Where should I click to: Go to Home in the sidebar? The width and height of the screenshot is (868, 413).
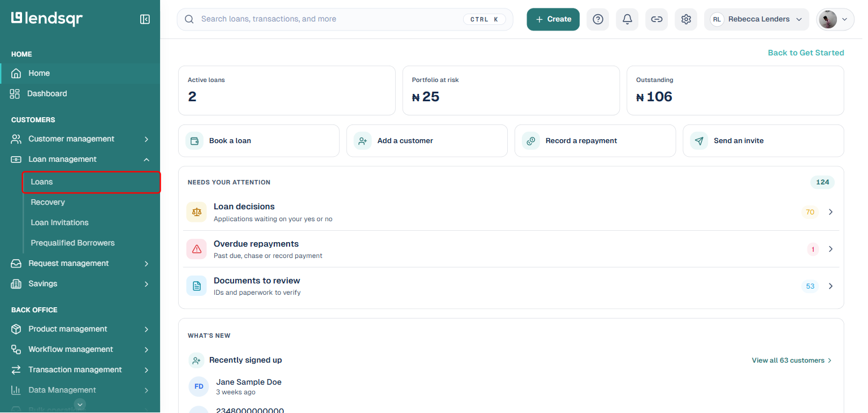80,74
